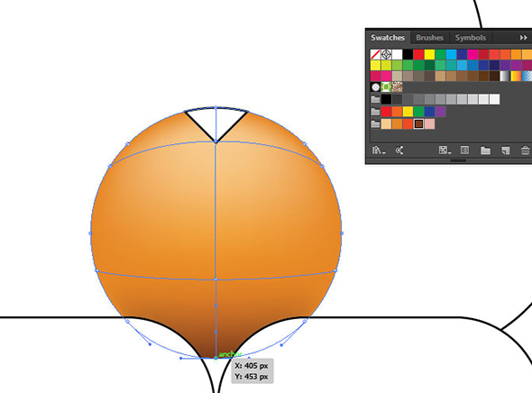Click the panel bottom resize grip

pyautogui.click(x=457, y=160)
